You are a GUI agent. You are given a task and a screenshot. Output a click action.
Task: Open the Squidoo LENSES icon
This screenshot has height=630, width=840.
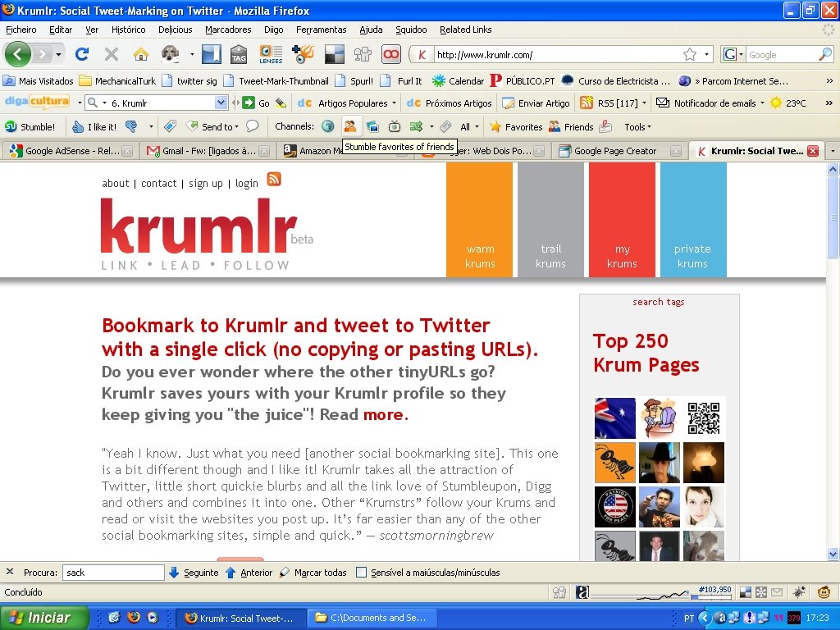click(x=271, y=54)
